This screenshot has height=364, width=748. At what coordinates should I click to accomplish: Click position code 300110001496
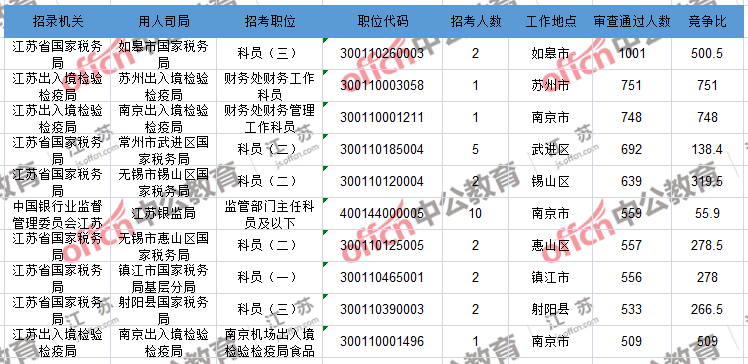click(x=382, y=341)
